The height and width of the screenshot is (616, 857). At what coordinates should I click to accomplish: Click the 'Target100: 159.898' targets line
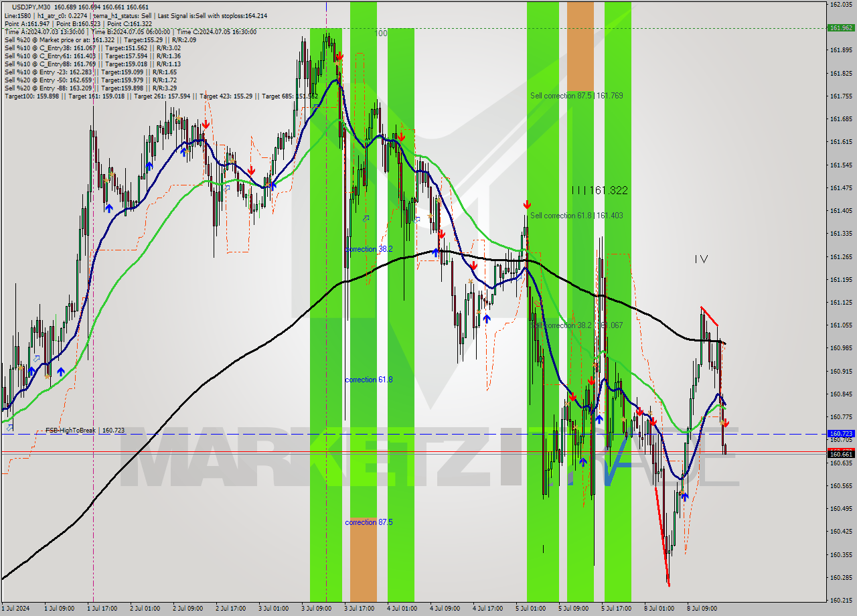161,96
